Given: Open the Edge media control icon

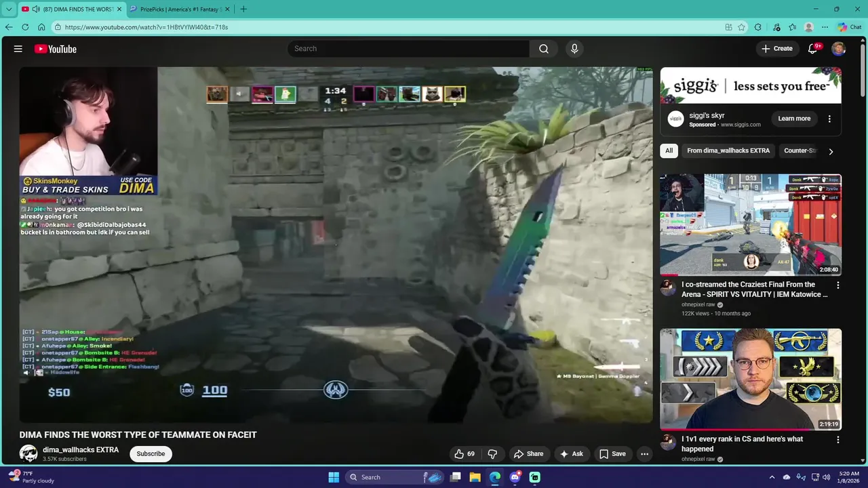Looking at the screenshot, I should point(776,27).
